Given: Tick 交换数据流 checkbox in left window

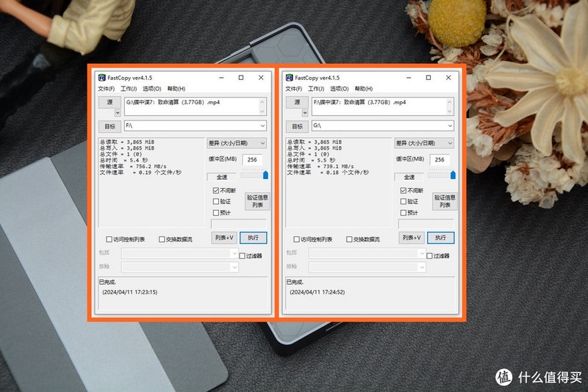Looking at the screenshot, I should point(162,239).
